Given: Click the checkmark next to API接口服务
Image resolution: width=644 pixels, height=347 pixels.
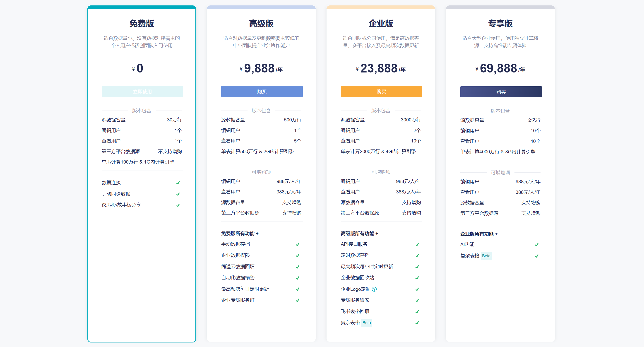Looking at the screenshot, I should [417, 244].
